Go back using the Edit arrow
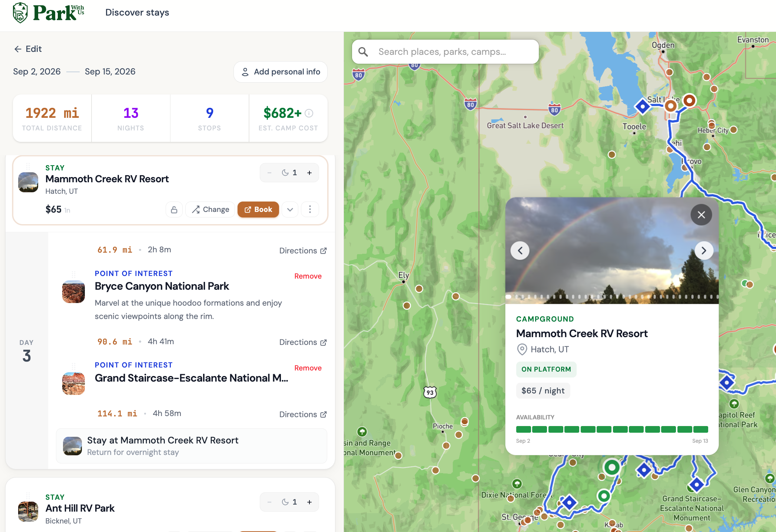The width and height of the screenshot is (776, 532). coord(28,49)
